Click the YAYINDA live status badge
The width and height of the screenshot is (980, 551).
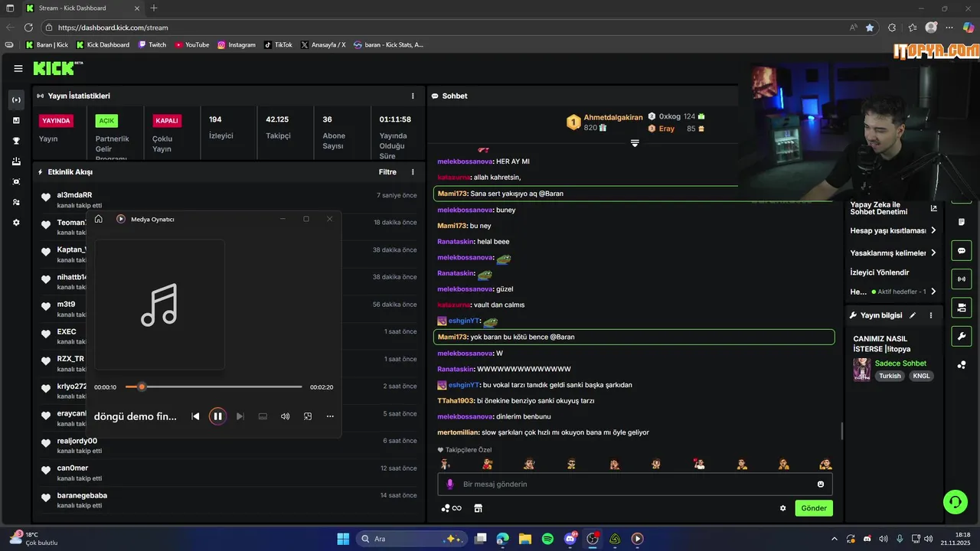(57, 121)
